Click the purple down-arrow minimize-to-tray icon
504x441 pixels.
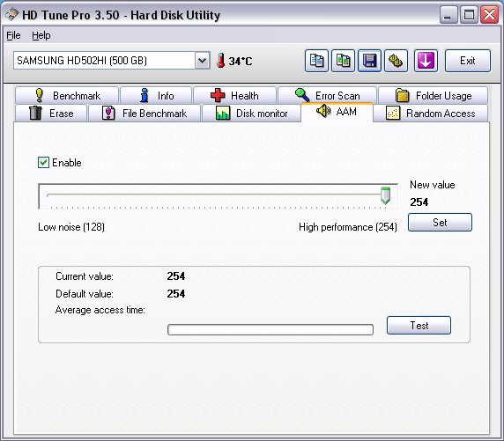pyautogui.click(x=426, y=61)
